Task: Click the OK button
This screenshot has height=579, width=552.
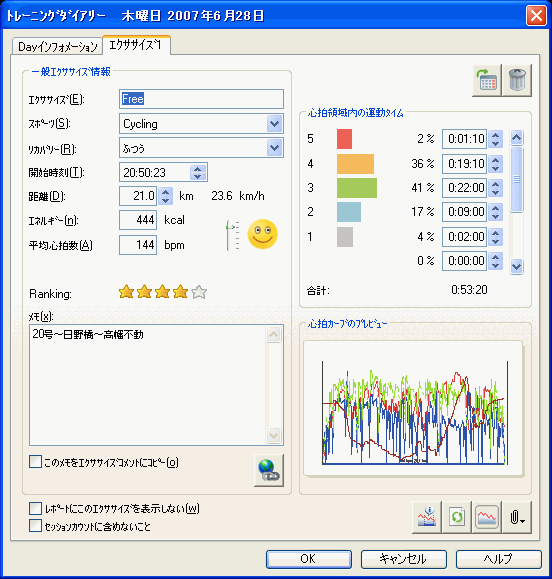Action: coord(309,559)
